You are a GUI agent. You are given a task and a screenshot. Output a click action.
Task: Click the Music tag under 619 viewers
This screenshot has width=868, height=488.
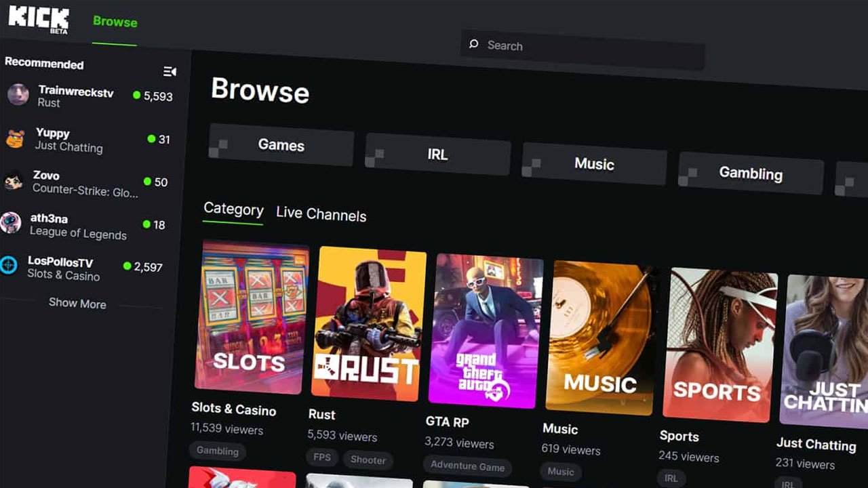coord(561,471)
